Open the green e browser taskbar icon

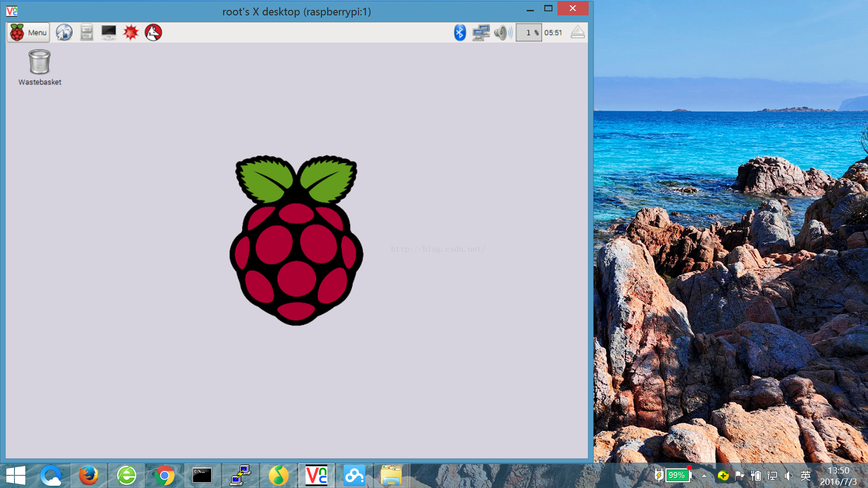click(x=127, y=476)
